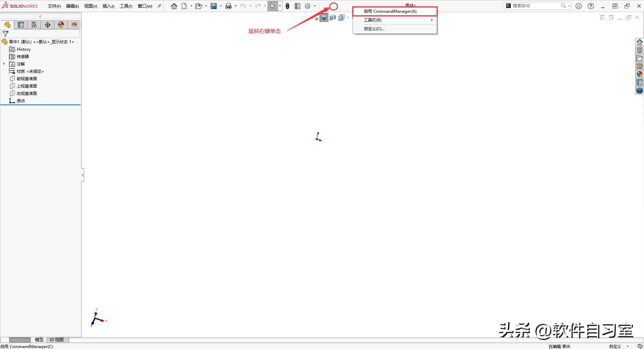Image resolution: width=644 pixels, height=349 pixels.
Task: Select the DisplayManager appearance tab
Action: click(61, 25)
